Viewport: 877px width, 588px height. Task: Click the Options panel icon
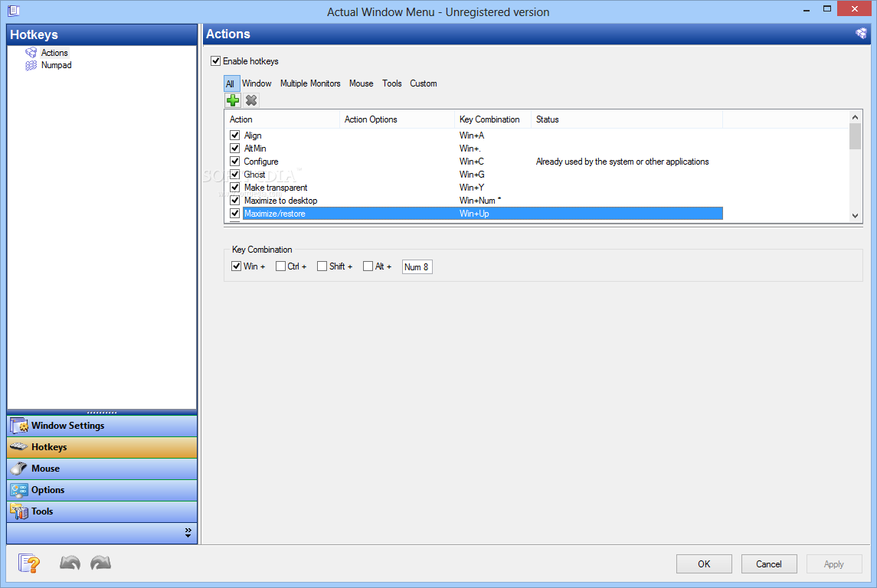pyautogui.click(x=19, y=490)
